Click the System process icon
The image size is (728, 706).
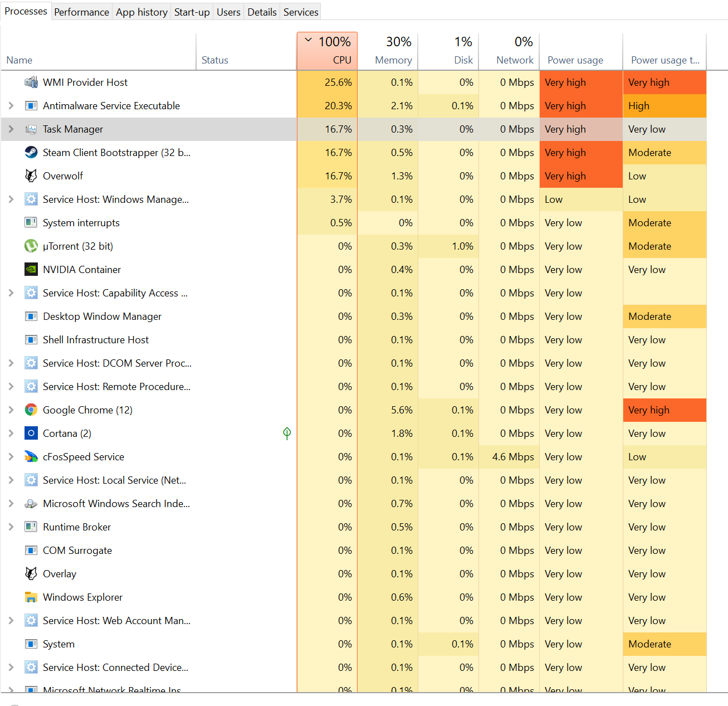click(x=31, y=644)
